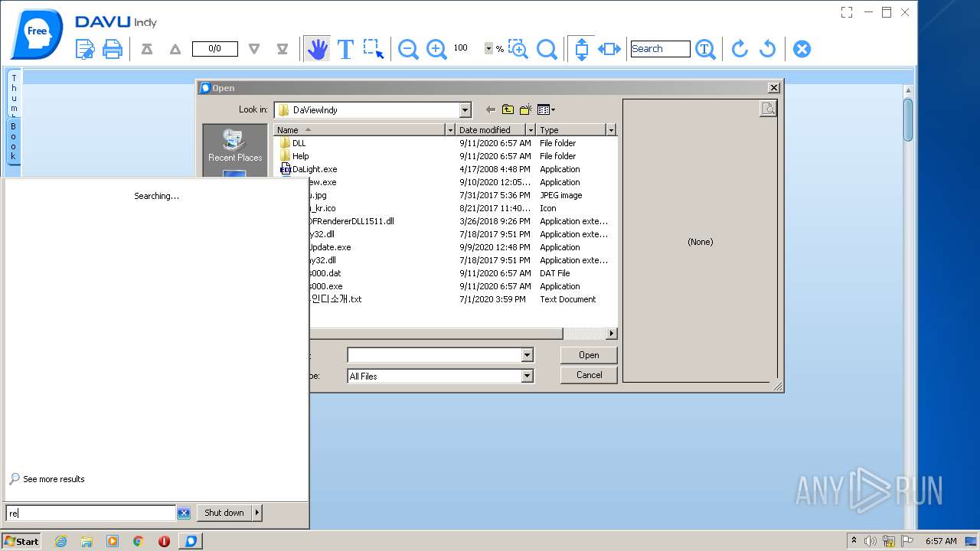
Task: Open Windows Explorer from taskbar
Action: (87, 541)
